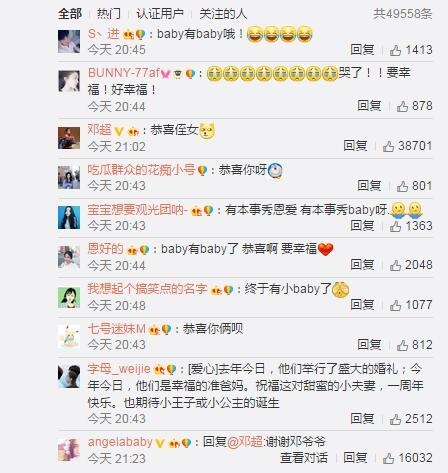Screen dimensions: 448x473
Task: Switch to the 认证用户 tab
Action: coord(160,14)
